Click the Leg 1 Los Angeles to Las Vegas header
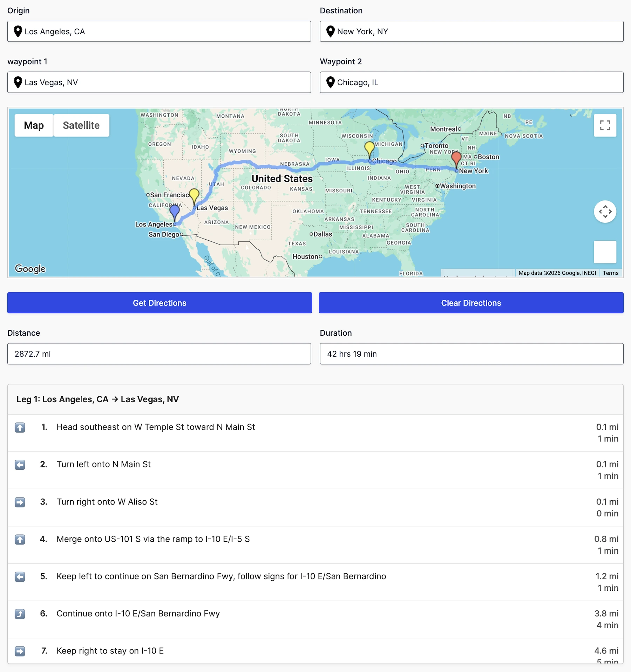Image resolution: width=631 pixels, height=672 pixels. click(x=315, y=399)
